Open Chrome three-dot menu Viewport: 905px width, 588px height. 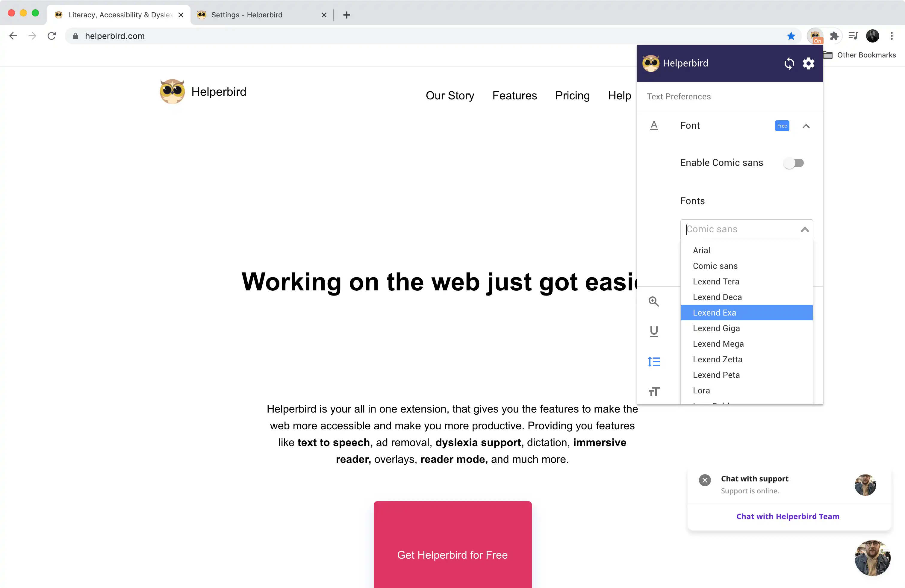coord(892,36)
